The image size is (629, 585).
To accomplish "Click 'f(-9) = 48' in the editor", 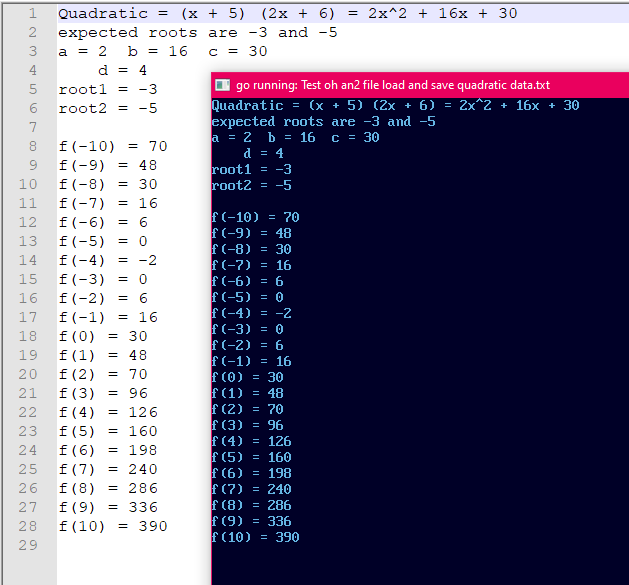I will click(108, 165).
